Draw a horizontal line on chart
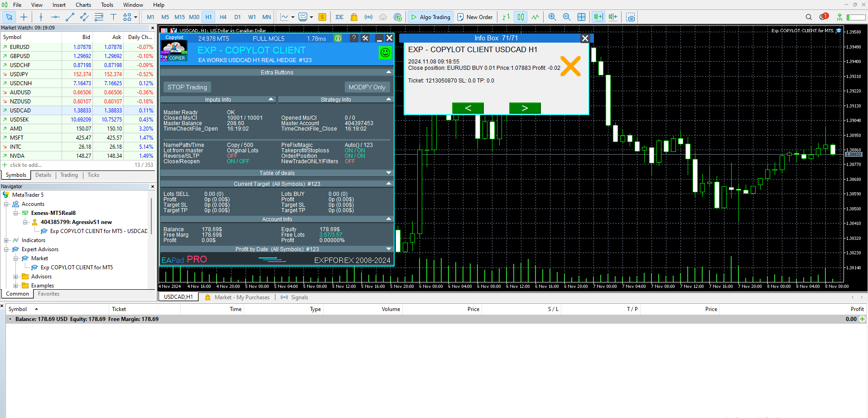Image resolution: width=868 pixels, height=418 pixels. 55,17
